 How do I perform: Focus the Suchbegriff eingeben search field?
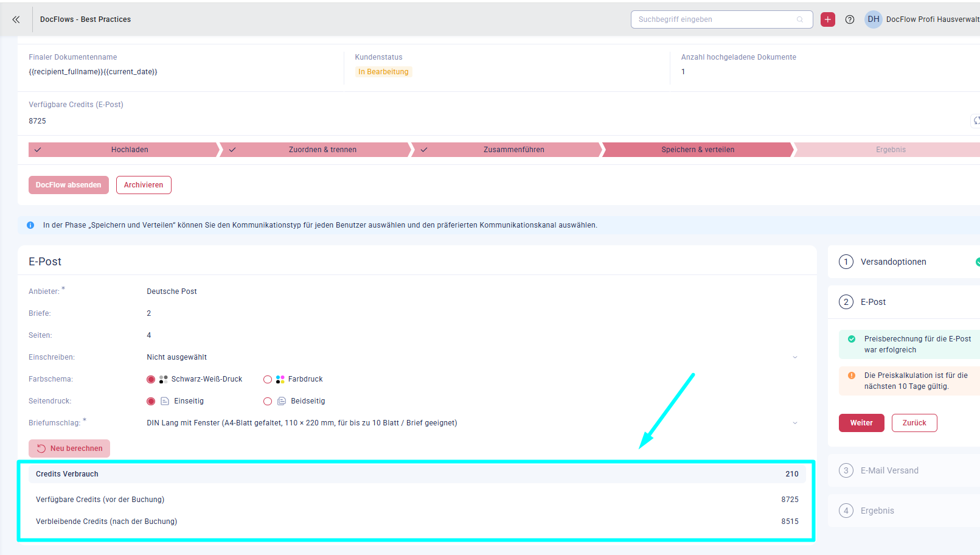pos(715,19)
